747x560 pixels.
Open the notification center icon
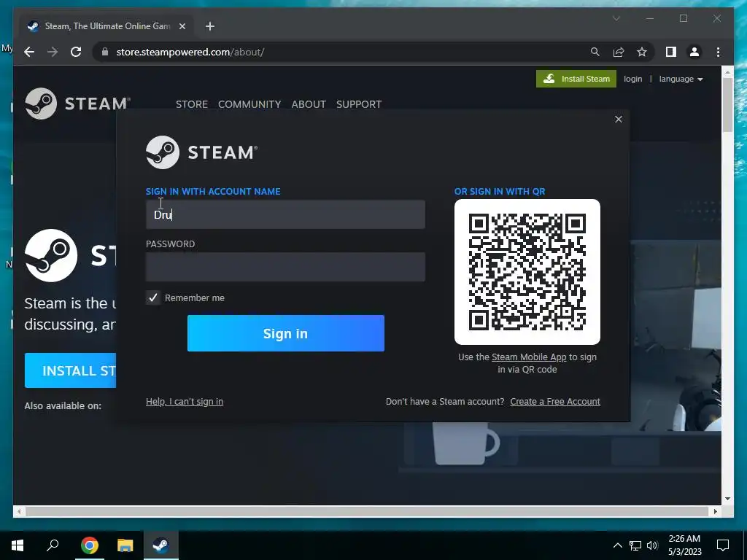pyautogui.click(x=723, y=545)
